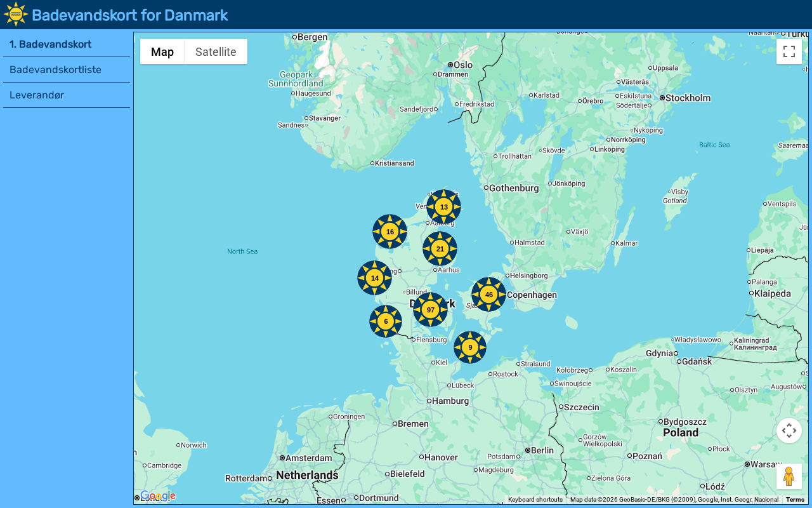Click the Szczecin city label
This screenshot has width=812, height=508.
pos(582,407)
